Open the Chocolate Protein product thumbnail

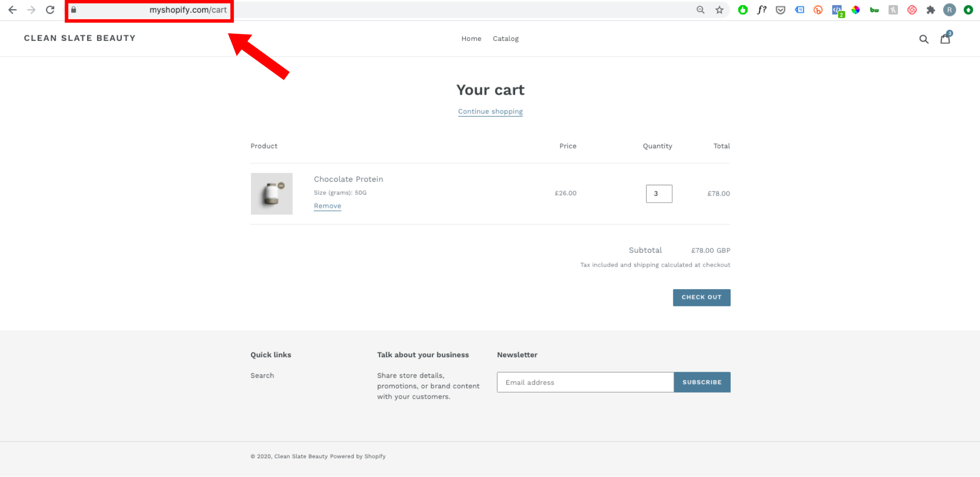272,193
